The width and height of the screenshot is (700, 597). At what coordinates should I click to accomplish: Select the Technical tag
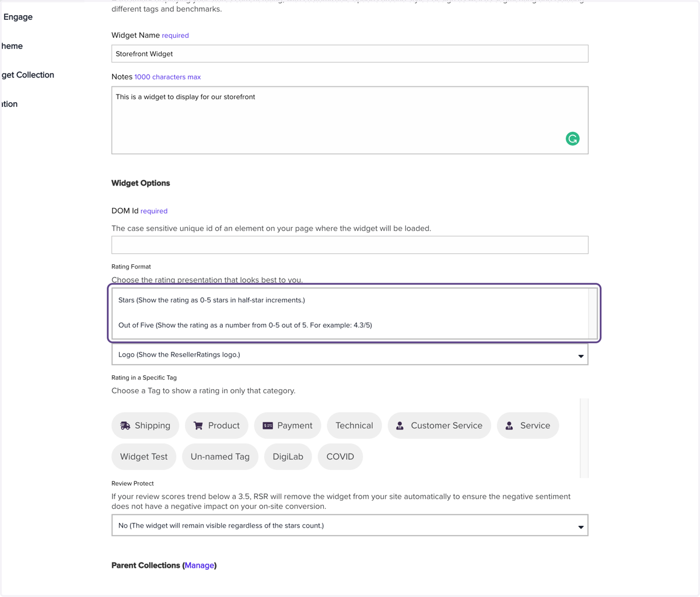tap(354, 425)
